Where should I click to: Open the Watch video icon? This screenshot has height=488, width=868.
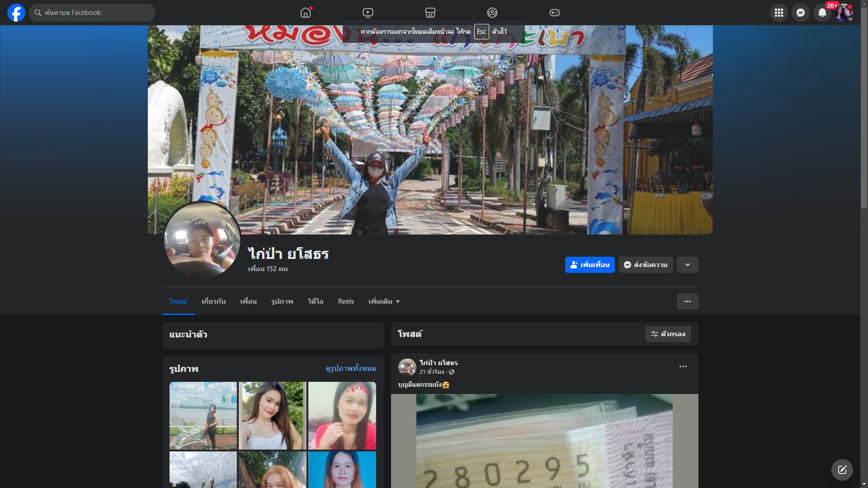point(368,13)
